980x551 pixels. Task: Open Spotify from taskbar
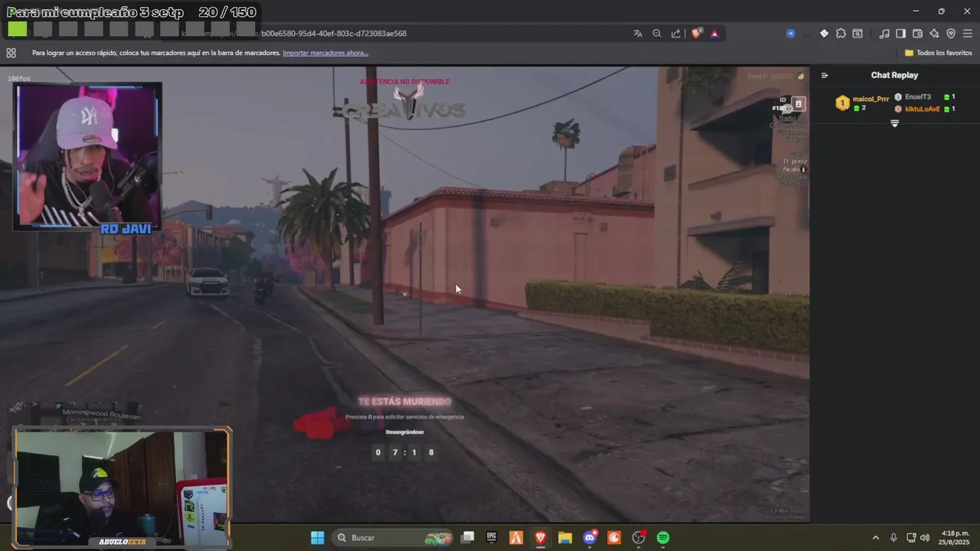pyautogui.click(x=663, y=538)
